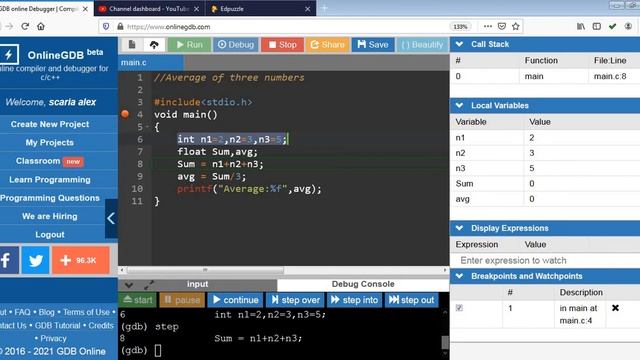Bookmark this page with star icon

click(x=516, y=26)
